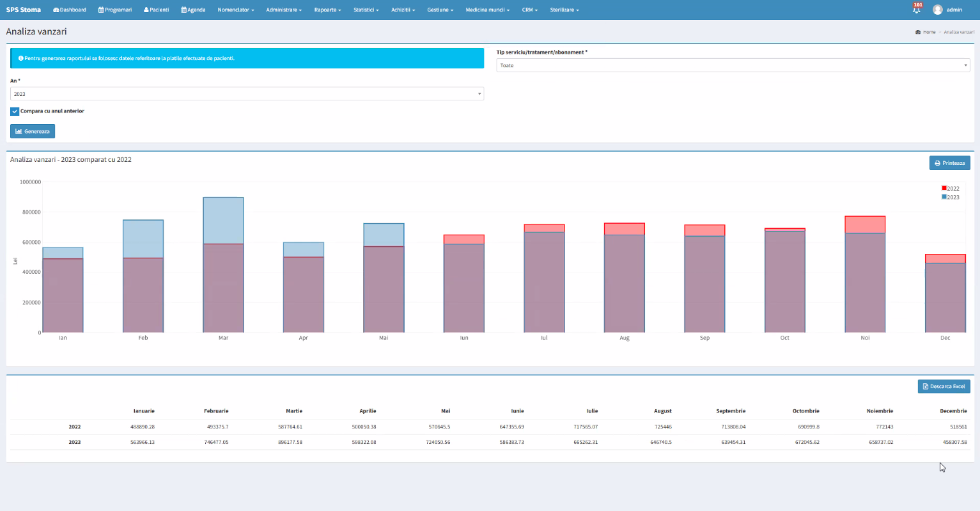Open the notifications bell icon

pyautogui.click(x=917, y=10)
